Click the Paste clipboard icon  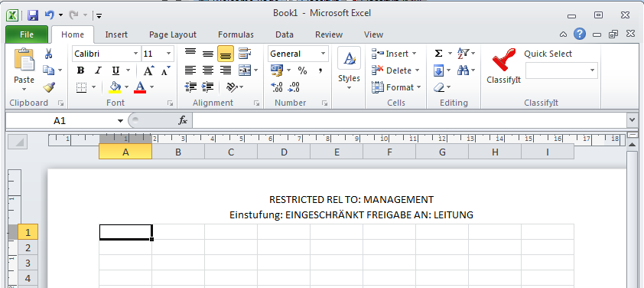point(24,60)
